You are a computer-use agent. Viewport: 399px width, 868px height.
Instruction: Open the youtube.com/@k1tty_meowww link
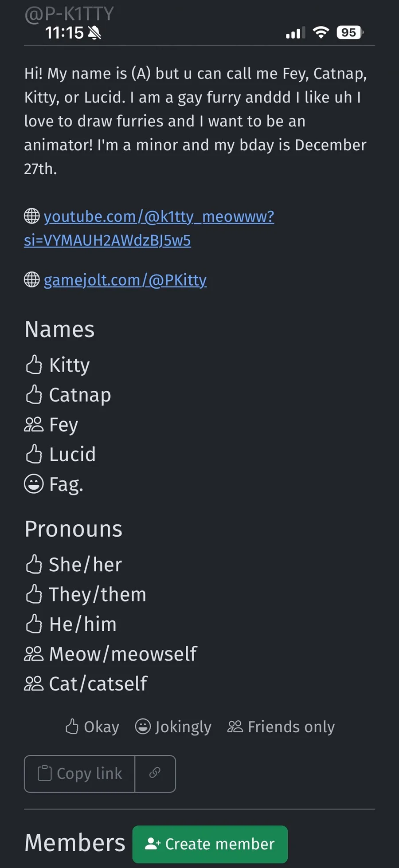click(x=159, y=217)
